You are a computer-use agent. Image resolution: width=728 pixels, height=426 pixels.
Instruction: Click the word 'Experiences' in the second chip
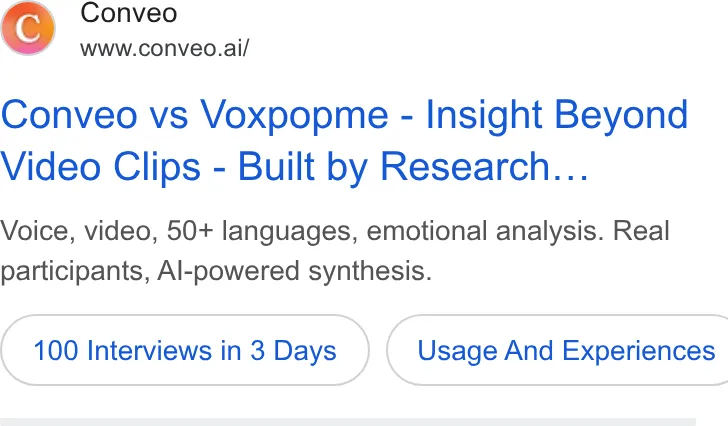point(639,350)
